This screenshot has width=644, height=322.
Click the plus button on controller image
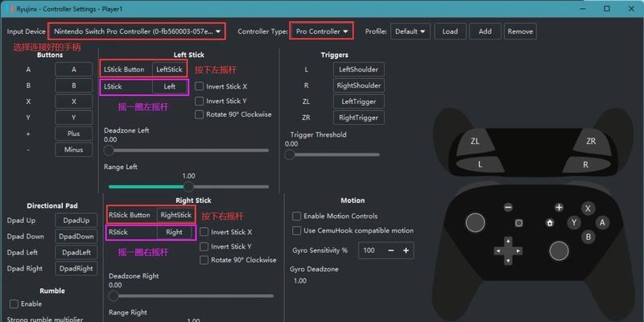coord(559,208)
